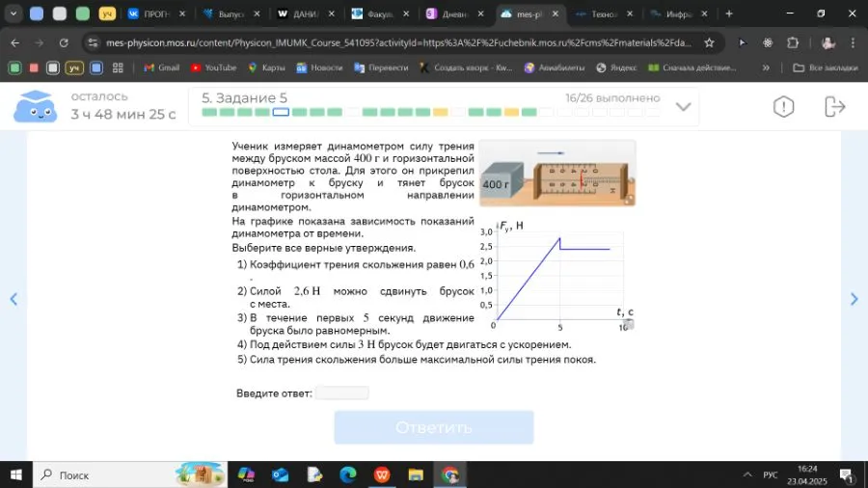Open a new browser tab

tap(729, 14)
